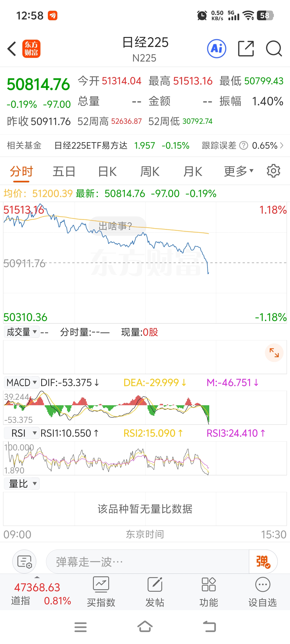Tap the tracking error help icon
290x644 pixels.
(244, 146)
